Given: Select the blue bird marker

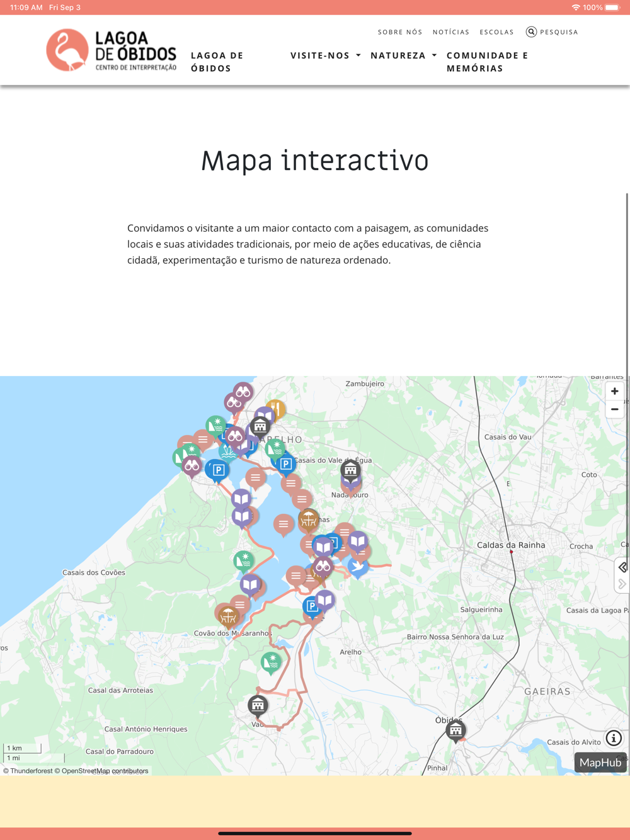Looking at the screenshot, I should [x=358, y=567].
